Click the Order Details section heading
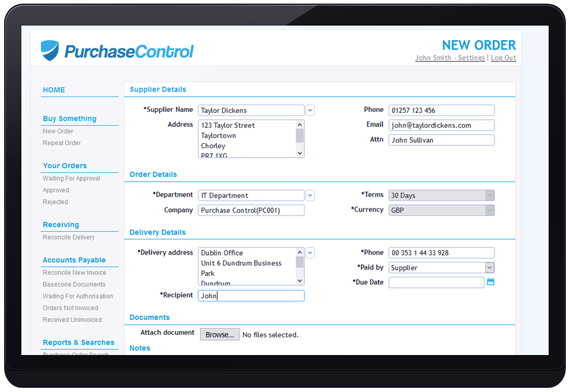 153,174
